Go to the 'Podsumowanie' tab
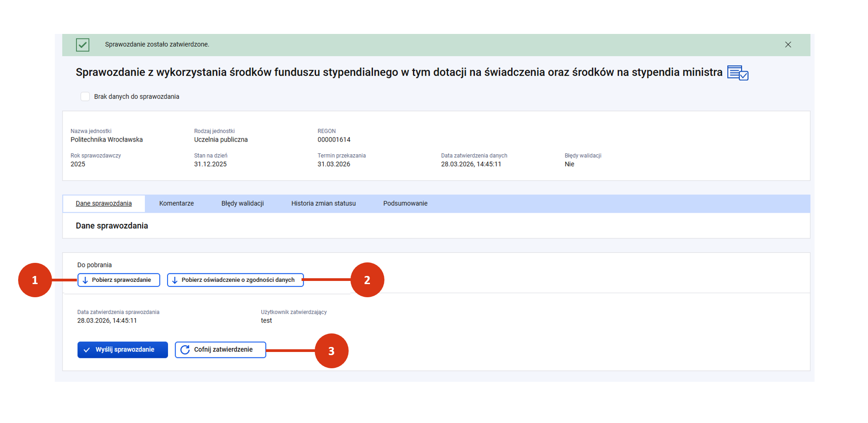Screen dimensions: 868x423 click(405, 204)
